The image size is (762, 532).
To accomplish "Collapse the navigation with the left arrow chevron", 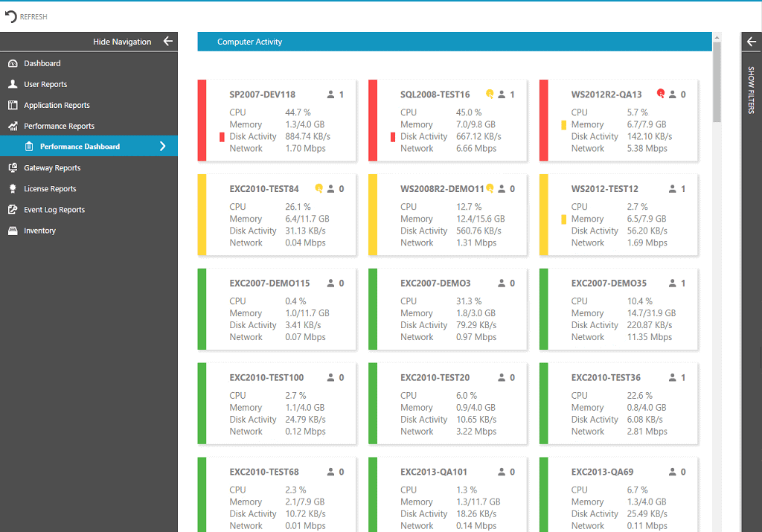I will (168, 42).
